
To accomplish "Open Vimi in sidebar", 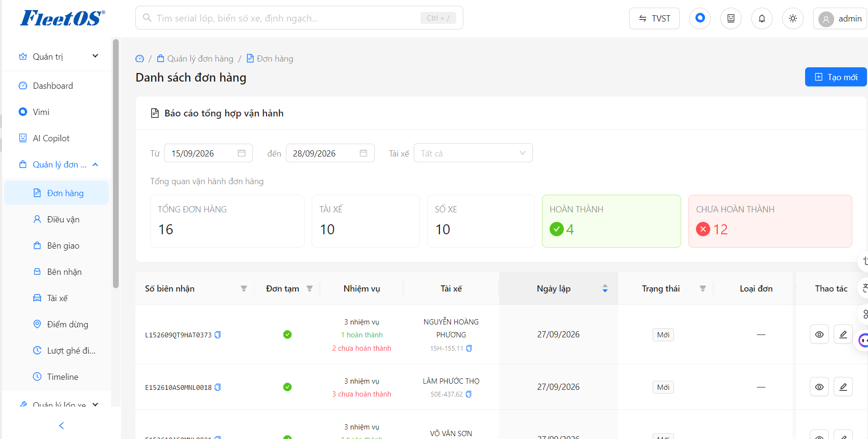I will point(57,112).
